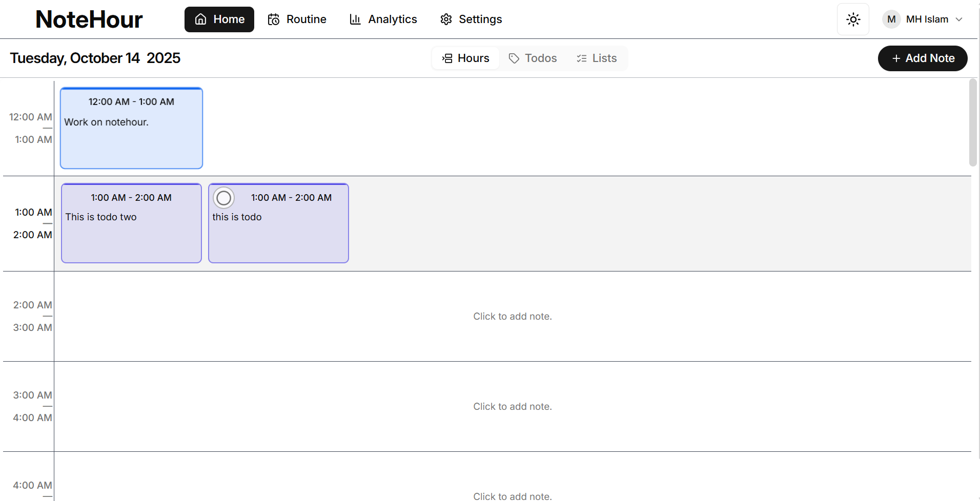Viewport: 980px width, 501px height.
Task: Click the Add Note button
Action: (x=923, y=58)
